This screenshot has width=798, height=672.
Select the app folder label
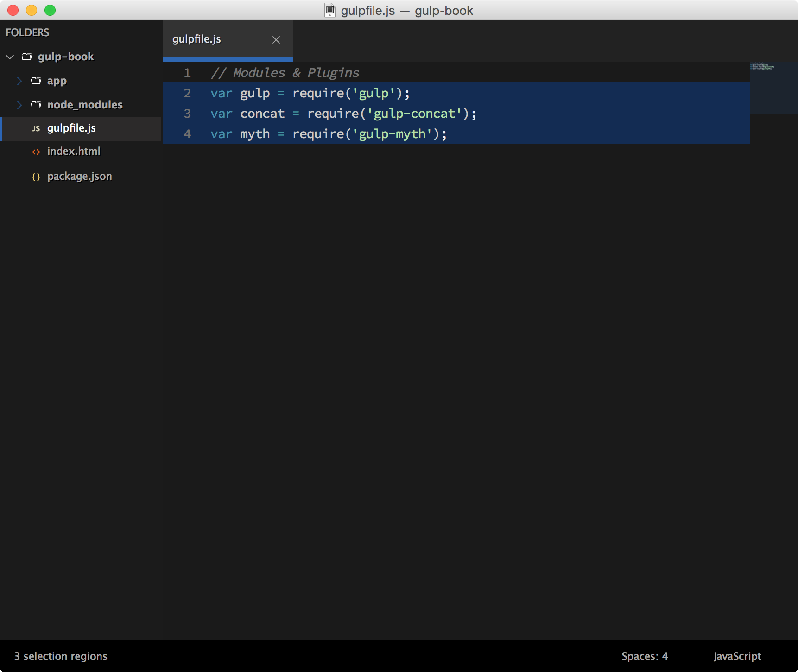coord(57,81)
